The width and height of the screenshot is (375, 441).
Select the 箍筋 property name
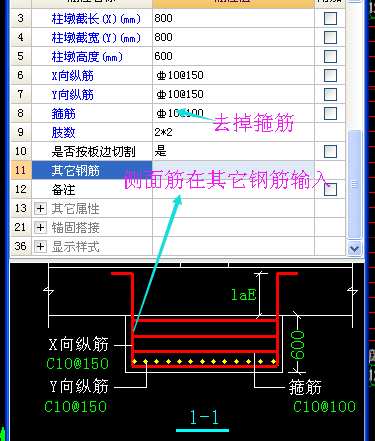point(63,114)
